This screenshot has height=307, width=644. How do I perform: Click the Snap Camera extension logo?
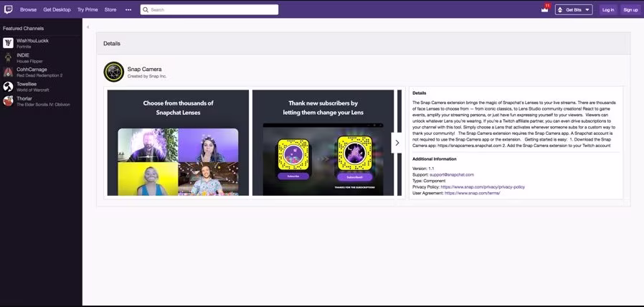[x=114, y=72]
